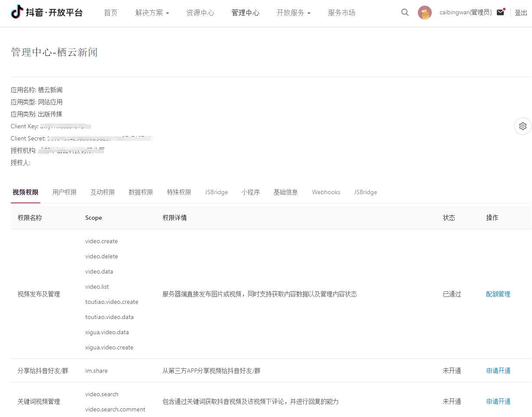Open the 数据权限 tab
The image size is (532, 417).
141,192
